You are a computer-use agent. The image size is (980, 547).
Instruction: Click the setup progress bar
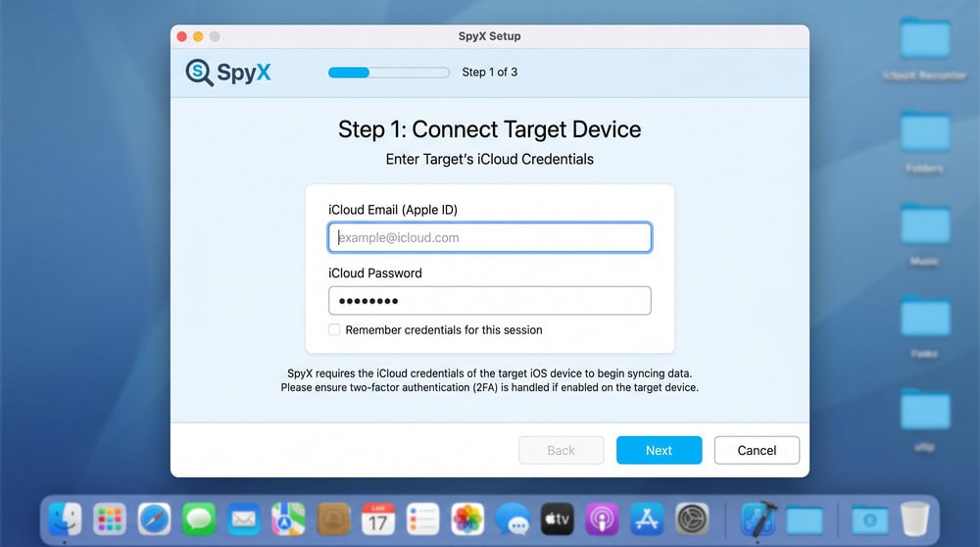click(x=389, y=73)
